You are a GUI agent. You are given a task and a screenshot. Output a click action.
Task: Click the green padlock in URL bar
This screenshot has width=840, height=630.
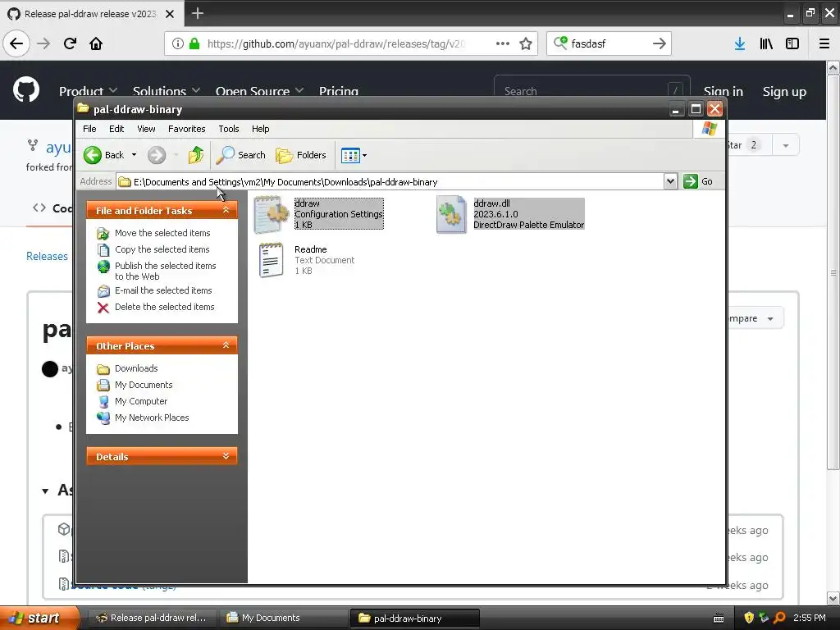194,43
